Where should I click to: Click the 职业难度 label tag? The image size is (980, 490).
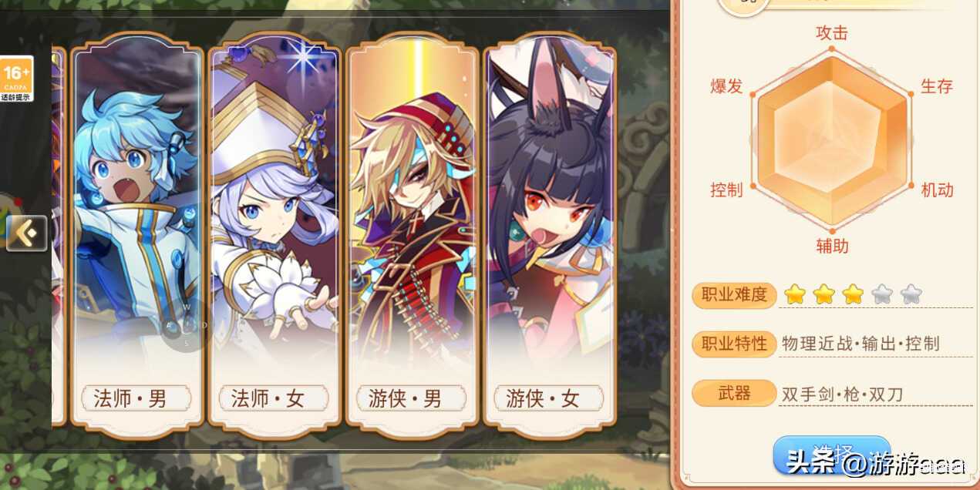(734, 294)
